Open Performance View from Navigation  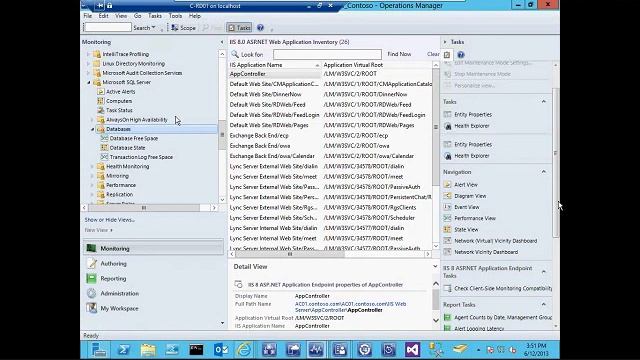tap(475, 218)
